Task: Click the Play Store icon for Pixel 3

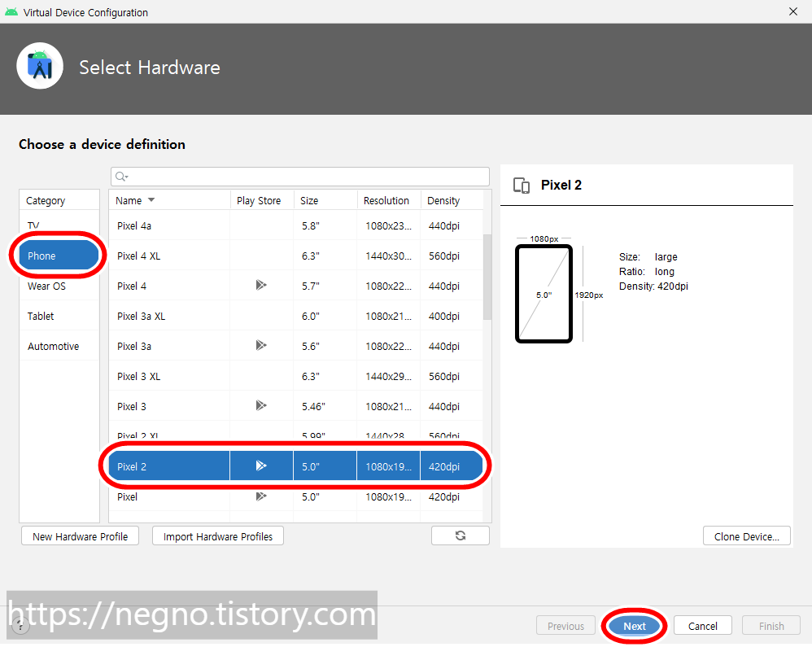Action: point(261,405)
